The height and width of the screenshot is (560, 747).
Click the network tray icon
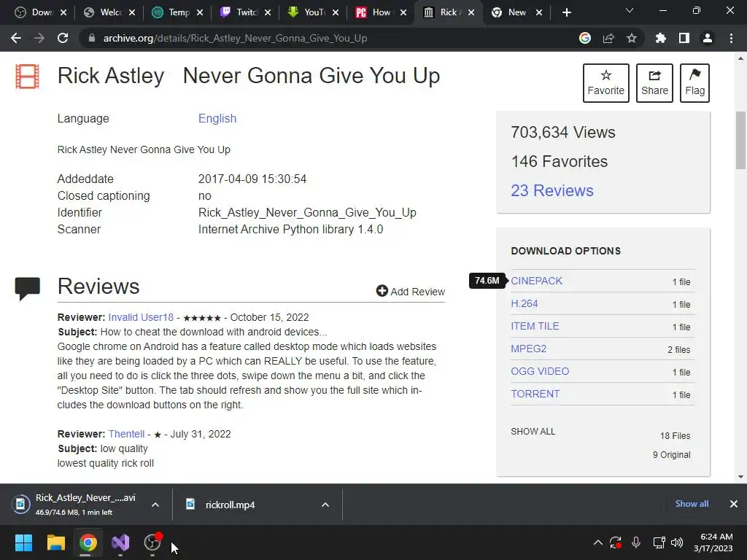point(659,542)
